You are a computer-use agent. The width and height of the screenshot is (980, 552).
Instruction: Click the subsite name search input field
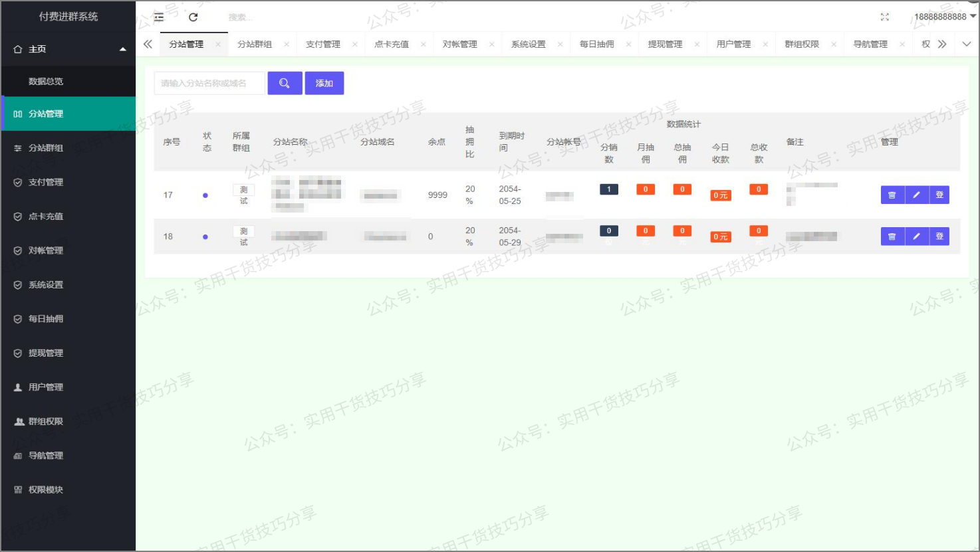pyautogui.click(x=209, y=83)
